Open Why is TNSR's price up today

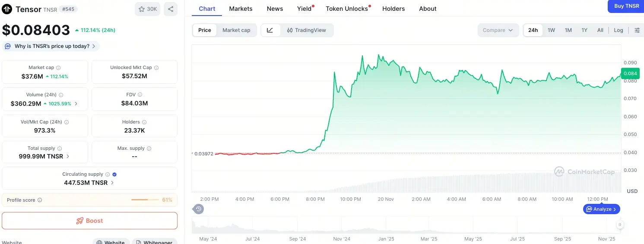coord(51,46)
